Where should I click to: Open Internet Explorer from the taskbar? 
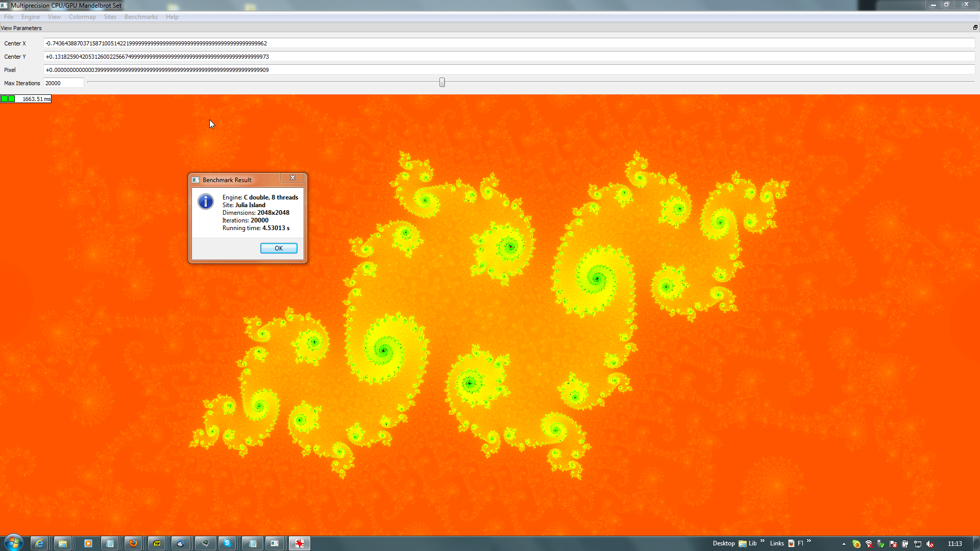coord(39,543)
